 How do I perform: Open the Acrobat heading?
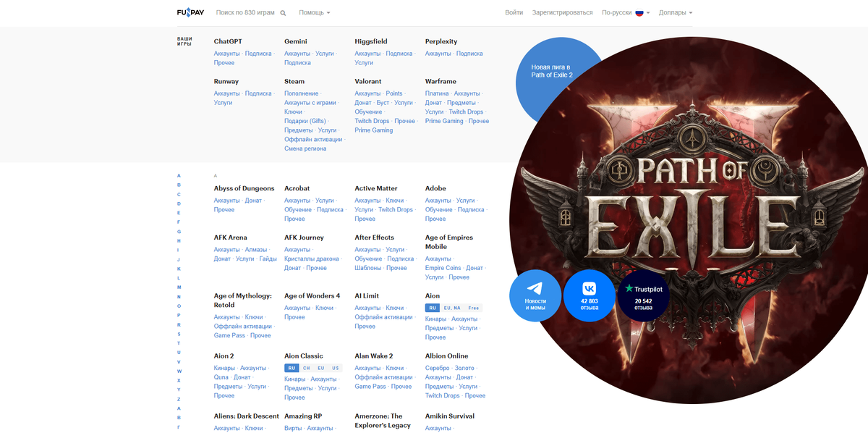(x=297, y=188)
